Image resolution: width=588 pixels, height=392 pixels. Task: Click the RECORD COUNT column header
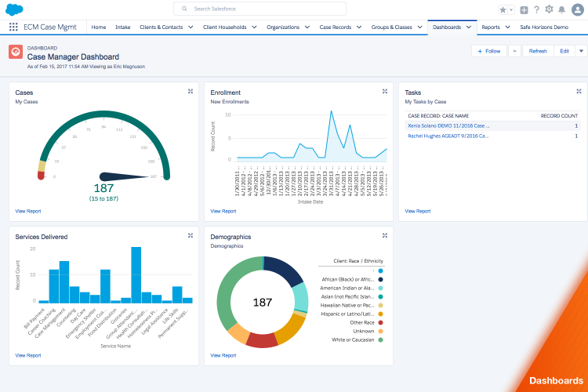pos(559,116)
